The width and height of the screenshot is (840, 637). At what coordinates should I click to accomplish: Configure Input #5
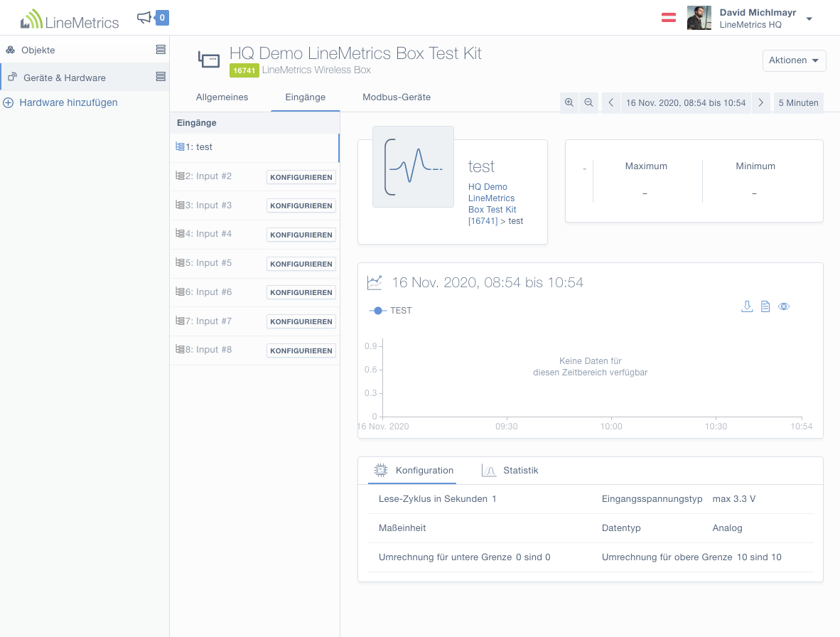point(301,264)
